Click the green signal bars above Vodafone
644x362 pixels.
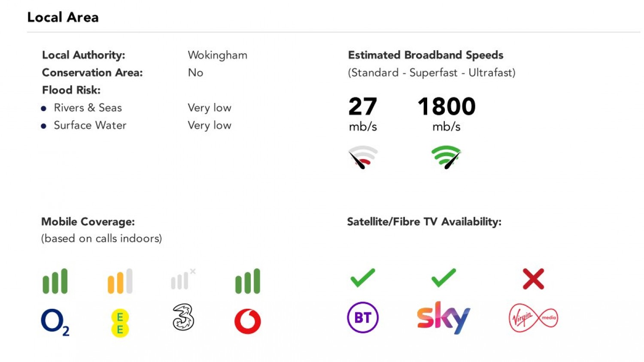click(x=248, y=281)
